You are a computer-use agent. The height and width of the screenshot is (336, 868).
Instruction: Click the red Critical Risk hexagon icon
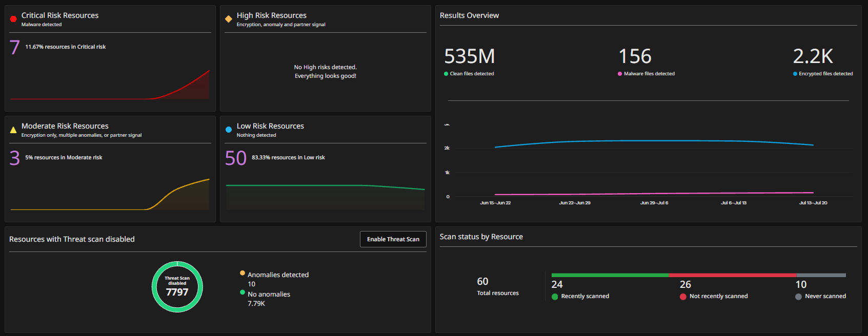click(x=13, y=19)
